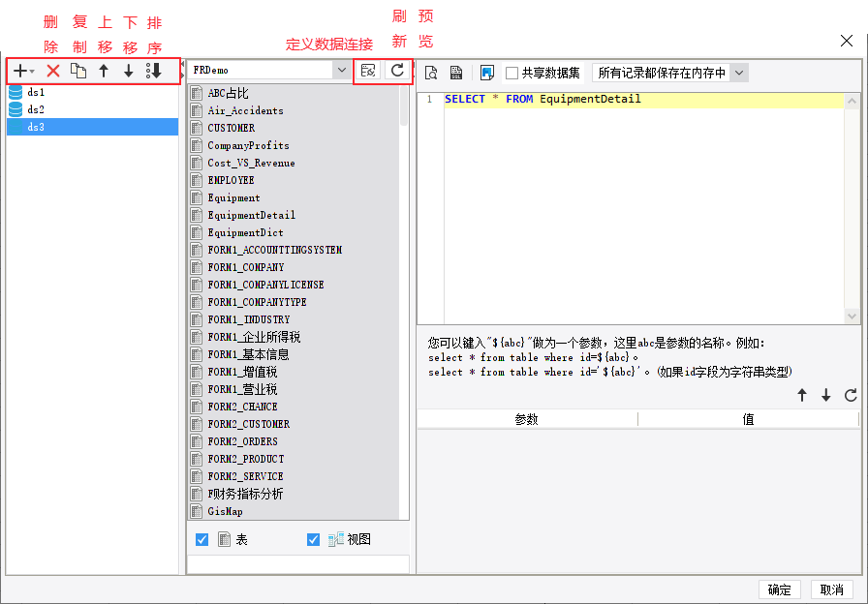Screen dimensions: 868x604
Task: Click the add dataset plus icon
Action: point(22,71)
